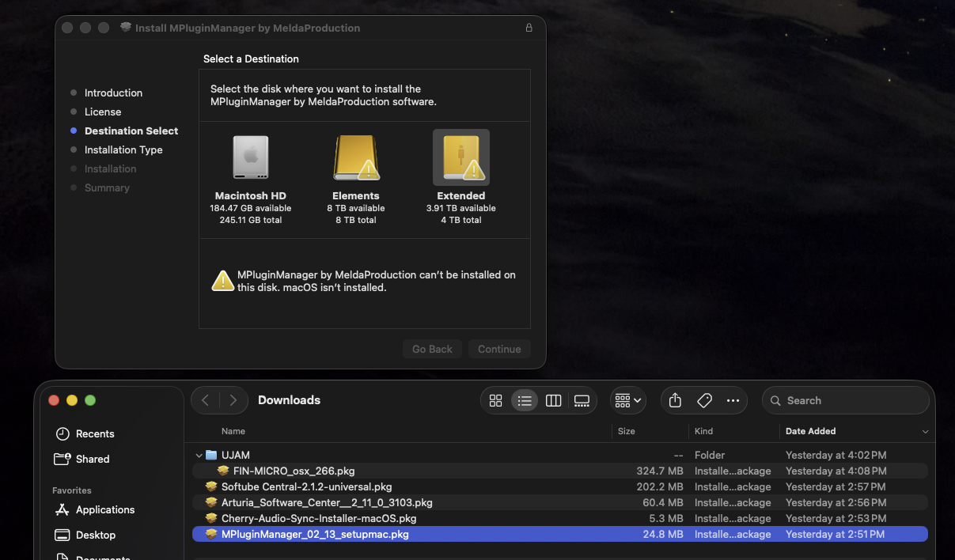The image size is (955, 560).
Task: Click the Introduction step in installer sidebar
Action: coord(113,93)
